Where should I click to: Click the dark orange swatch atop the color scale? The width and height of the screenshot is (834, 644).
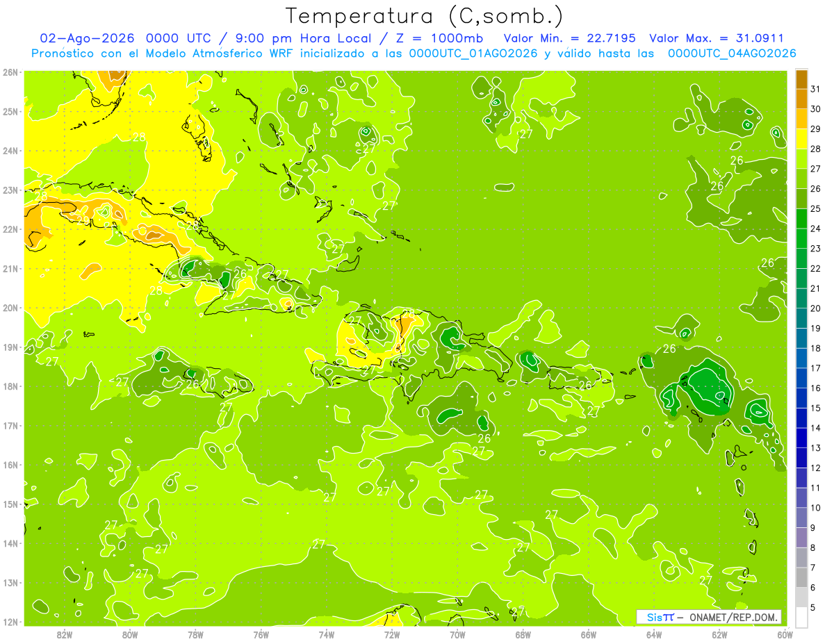(801, 79)
